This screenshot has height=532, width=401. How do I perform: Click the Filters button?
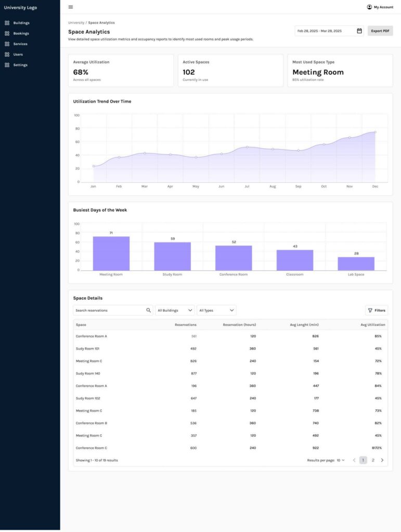point(377,310)
